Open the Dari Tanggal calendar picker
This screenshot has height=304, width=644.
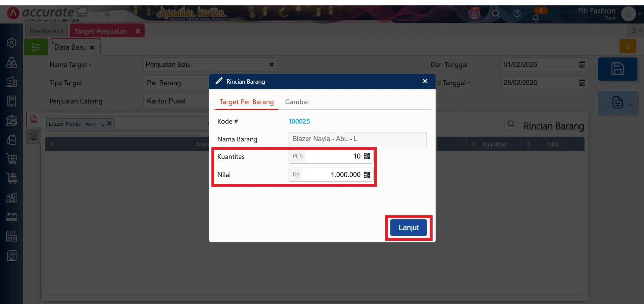(582, 64)
